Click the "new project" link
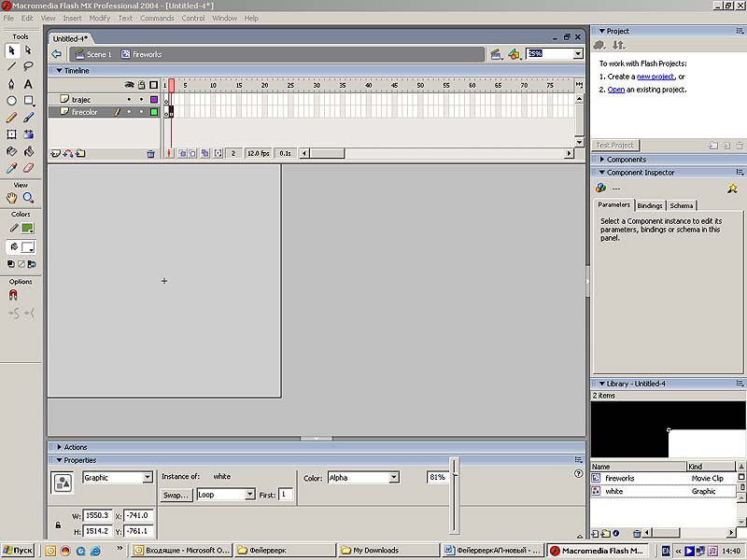747x560 pixels. click(x=656, y=77)
